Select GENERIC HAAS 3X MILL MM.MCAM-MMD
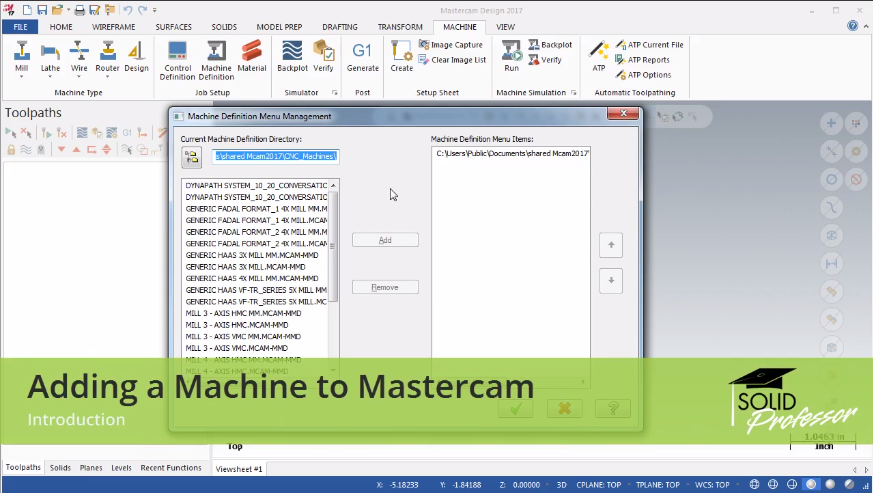 click(252, 255)
